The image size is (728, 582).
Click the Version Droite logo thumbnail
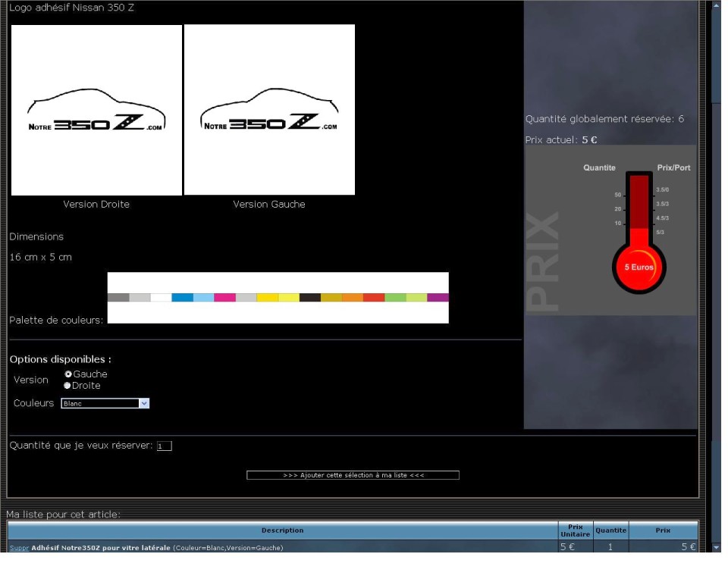96,111
